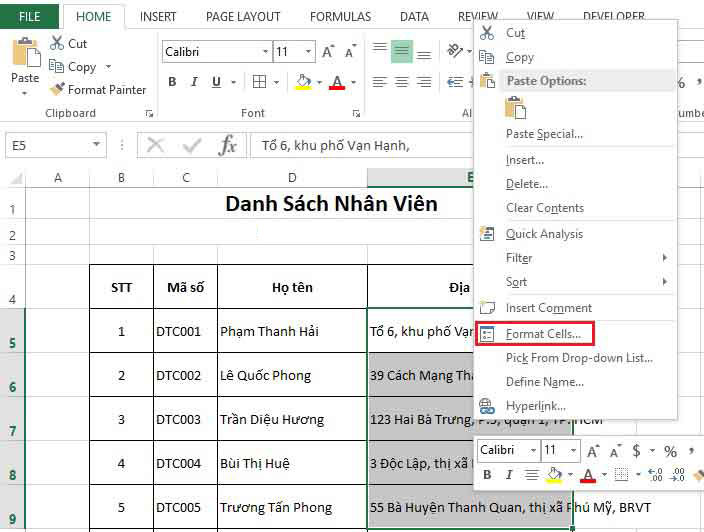The width and height of the screenshot is (704, 532).
Task: Align text left in ribbon
Action: tap(380, 82)
